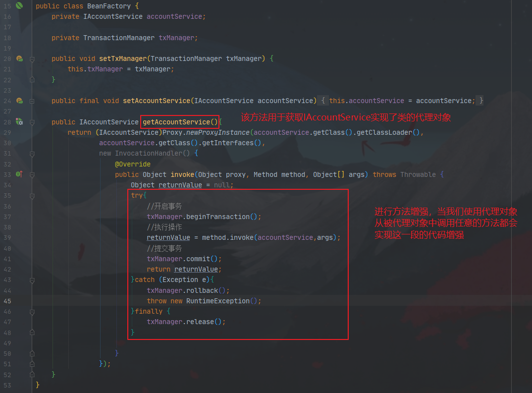The width and height of the screenshot is (532, 393).
Task: Click txManager.rollback() call
Action: [186, 290]
